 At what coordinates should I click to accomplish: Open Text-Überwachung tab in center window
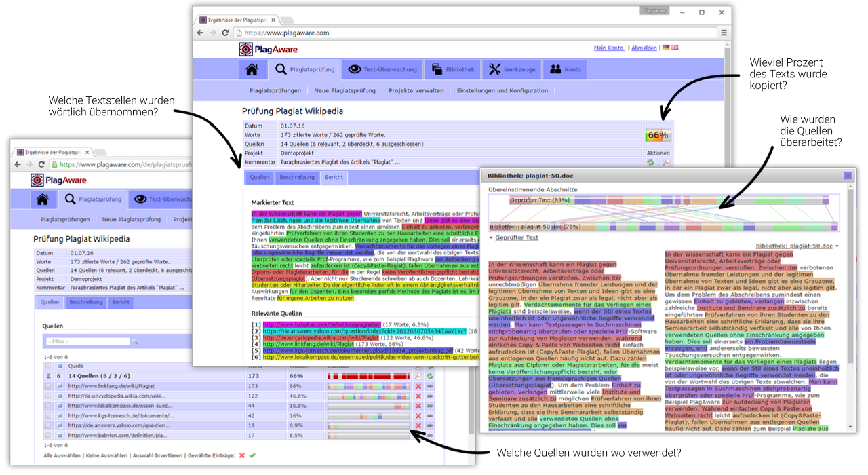click(x=381, y=69)
